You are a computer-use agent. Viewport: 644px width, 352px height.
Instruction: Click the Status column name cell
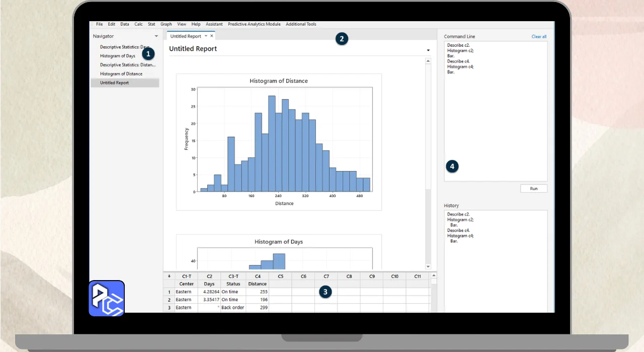(x=233, y=284)
